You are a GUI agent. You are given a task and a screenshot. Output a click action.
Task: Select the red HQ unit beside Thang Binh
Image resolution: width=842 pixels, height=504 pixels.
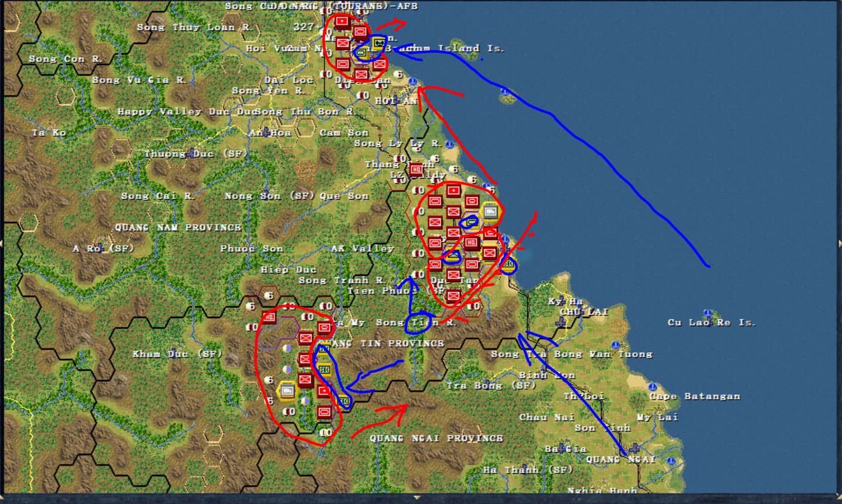click(416, 170)
